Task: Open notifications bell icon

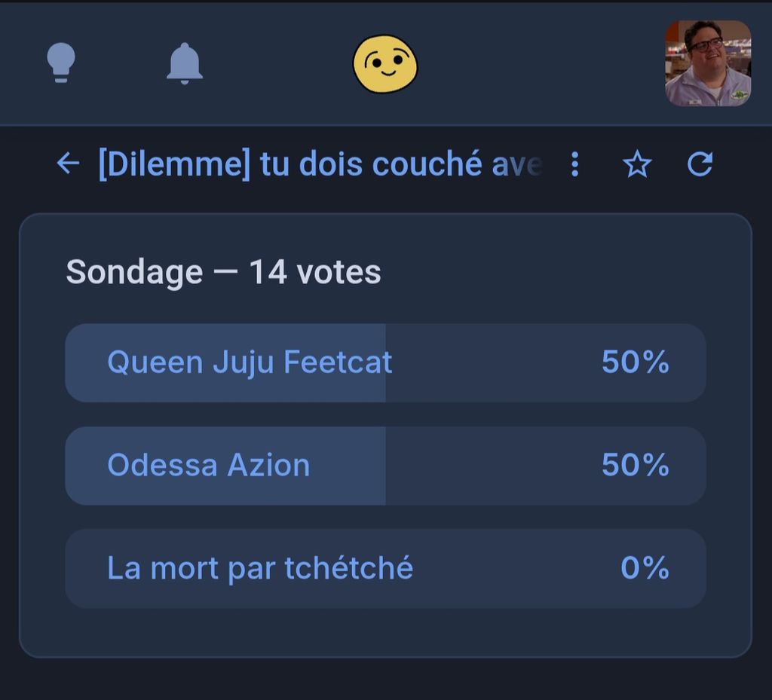Action: point(185,63)
